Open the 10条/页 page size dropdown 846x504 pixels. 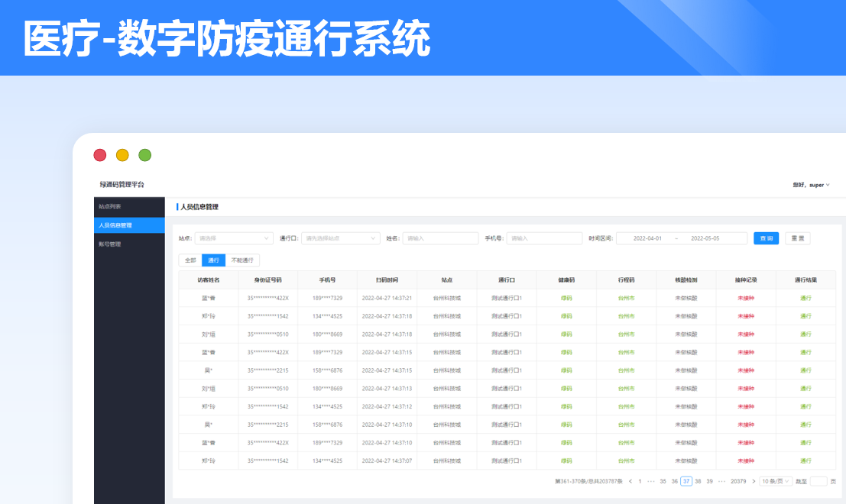pyautogui.click(x=776, y=481)
